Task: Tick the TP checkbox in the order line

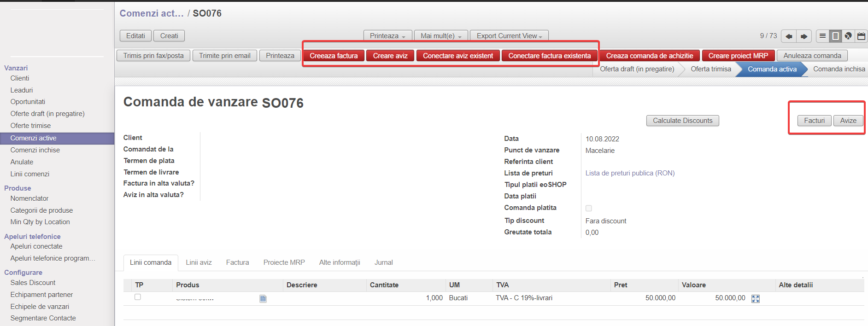Action: click(138, 297)
